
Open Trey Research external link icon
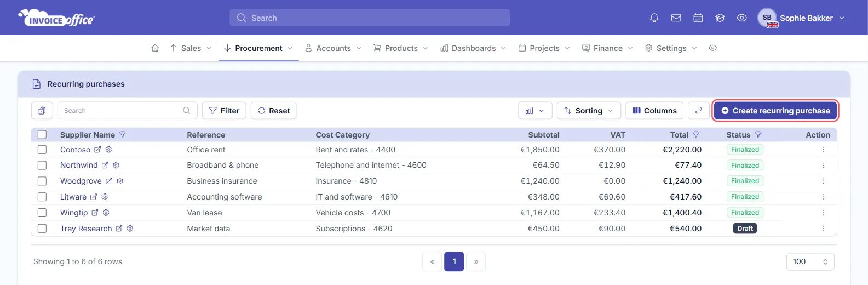(119, 229)
